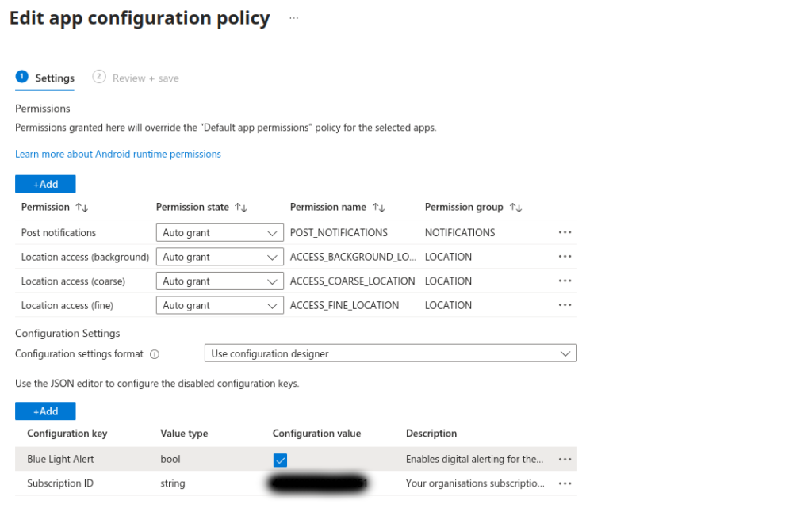This screenshot has height=508, width=812.
Task: Select the Settings step tab
Action: coord(45,78)
